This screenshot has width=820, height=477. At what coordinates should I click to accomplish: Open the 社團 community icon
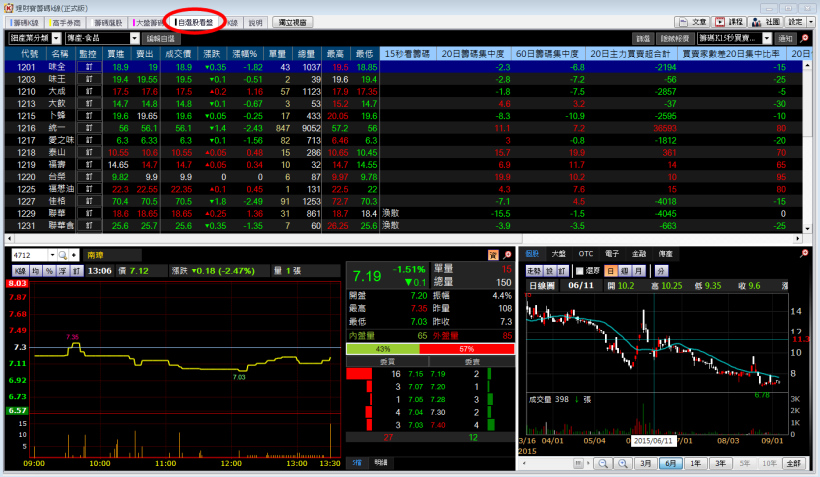click(765, 21)
